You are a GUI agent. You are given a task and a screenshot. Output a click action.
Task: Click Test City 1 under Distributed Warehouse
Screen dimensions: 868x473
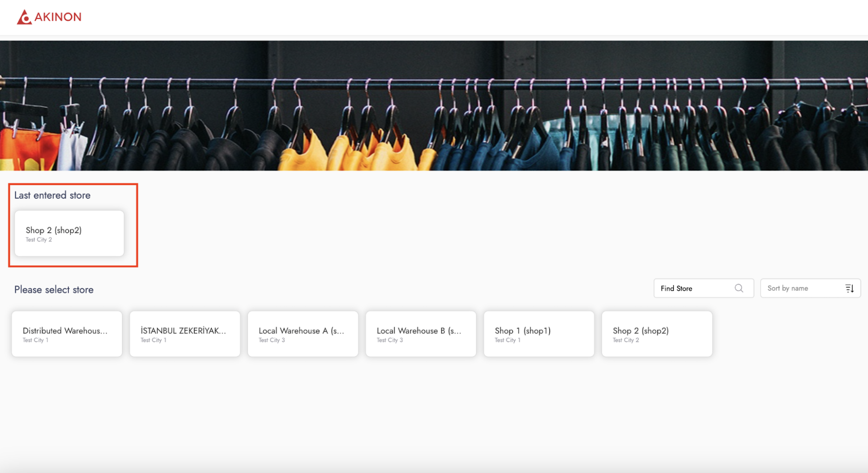click(35, 340)
